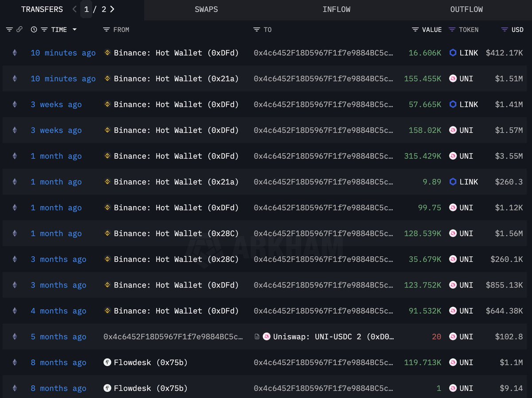
Task: Click Flowdesk logo in the $1.1M row
Action: [107, 363]
